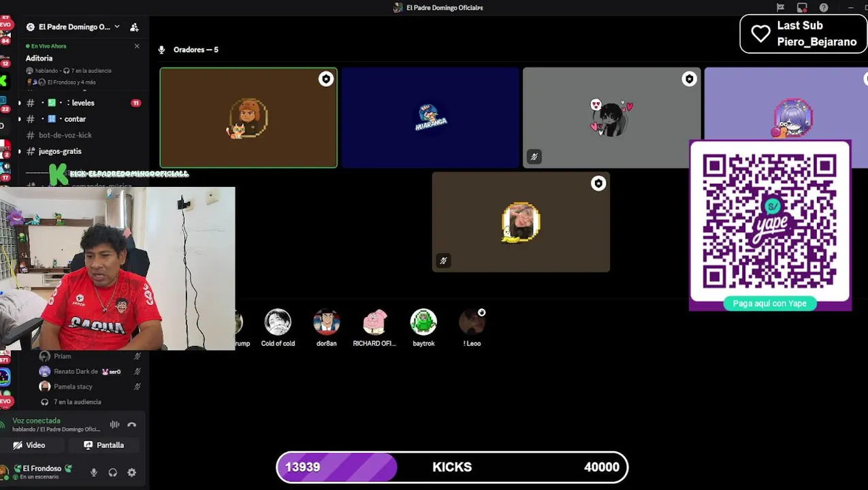Screen dimensions: 868x490
Task: Select the brown speaker tile with the cat avatar
Action: (x=248, y=117)
